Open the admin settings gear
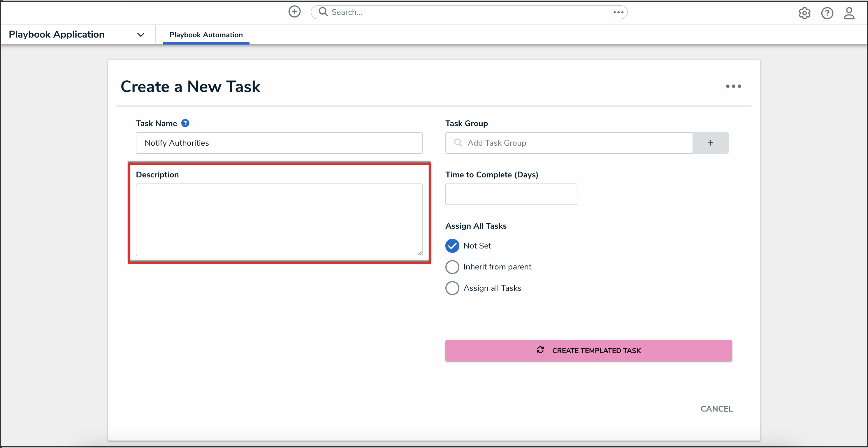This screenshot has width=868, height=448. tap(804, 13)
